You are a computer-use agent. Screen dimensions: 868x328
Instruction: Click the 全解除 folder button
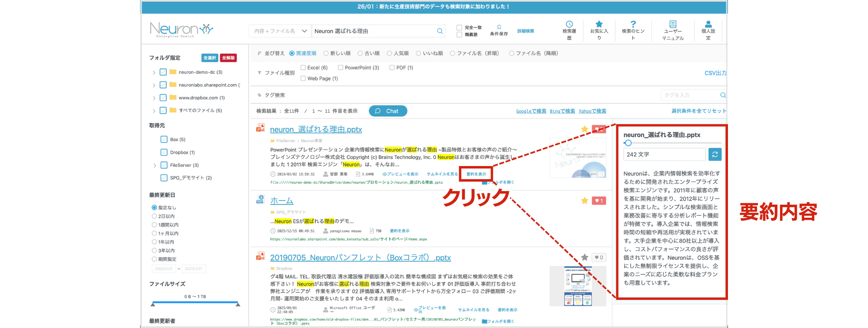point(228,58)
